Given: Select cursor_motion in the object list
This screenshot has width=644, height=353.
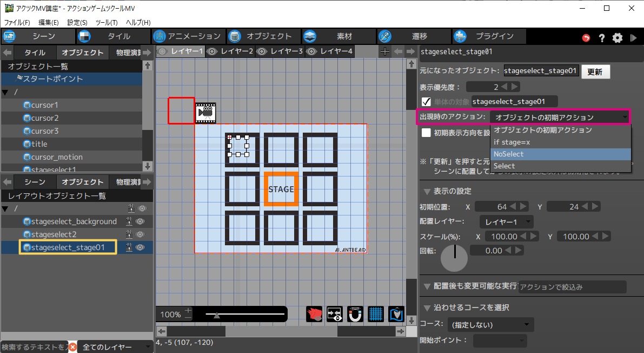Looking at the screenshot, I should [57, 157].
